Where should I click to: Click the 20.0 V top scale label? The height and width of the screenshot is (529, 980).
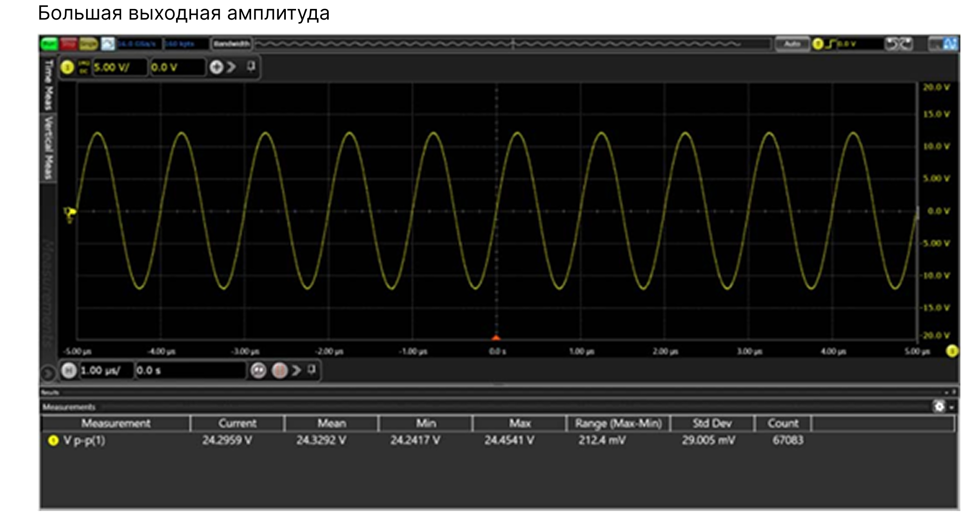tap(937, 87)
